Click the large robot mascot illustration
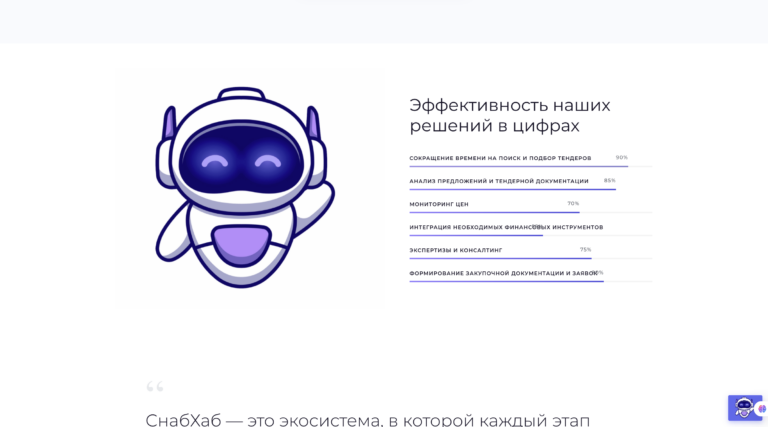The width and height of the screenshot is (768, 427). pos(245,188)
